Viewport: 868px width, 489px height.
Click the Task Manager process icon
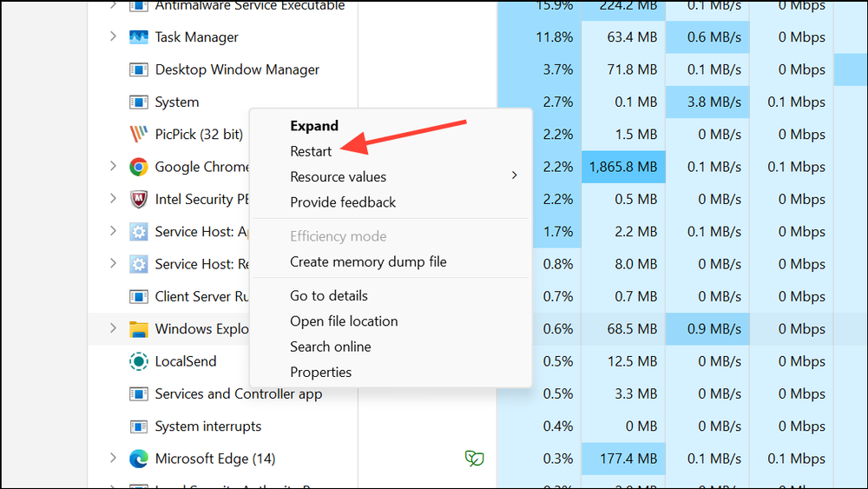click(138, 37)
